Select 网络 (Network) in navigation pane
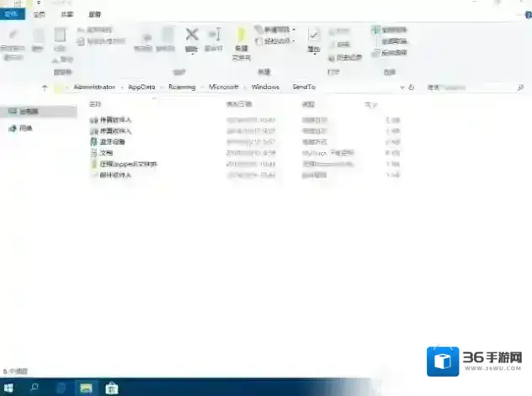The image size is (532, 396). coord(20,128)
